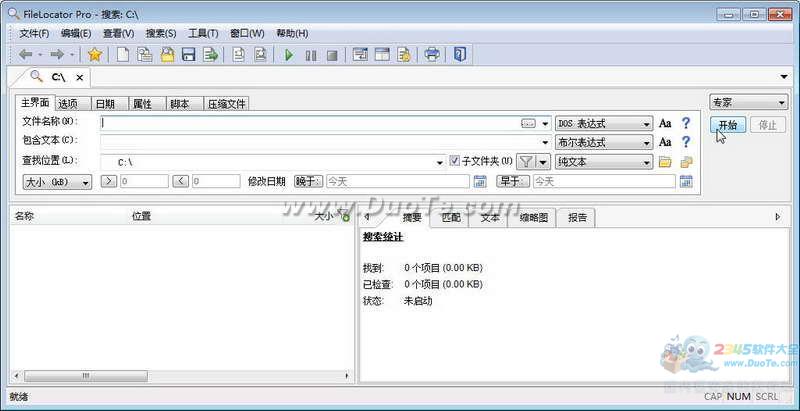Click the multiple folders icon
Screen dimensions: 800x411
(686, 162)
